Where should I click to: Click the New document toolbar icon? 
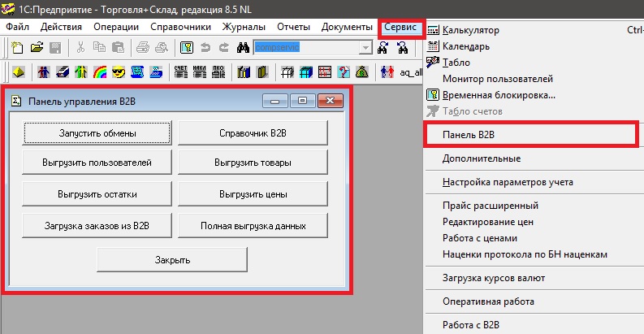(17, 48)
